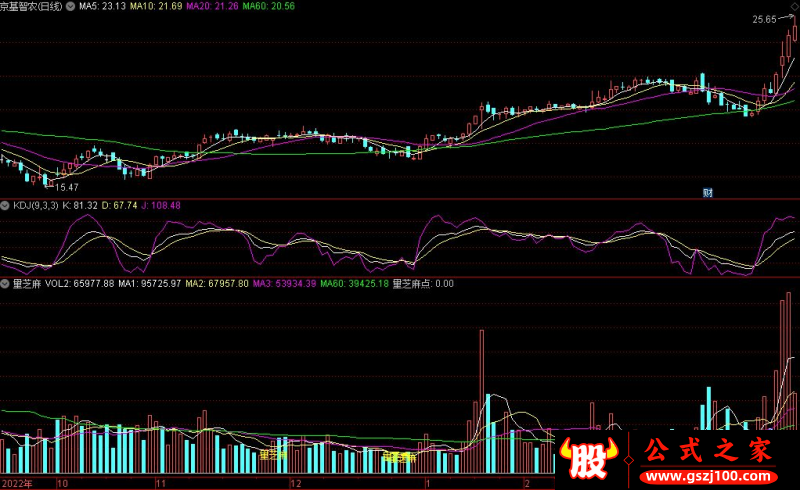Select the J: 108.48 value
This screenshot has width=800, height=490.
point(161,206)
